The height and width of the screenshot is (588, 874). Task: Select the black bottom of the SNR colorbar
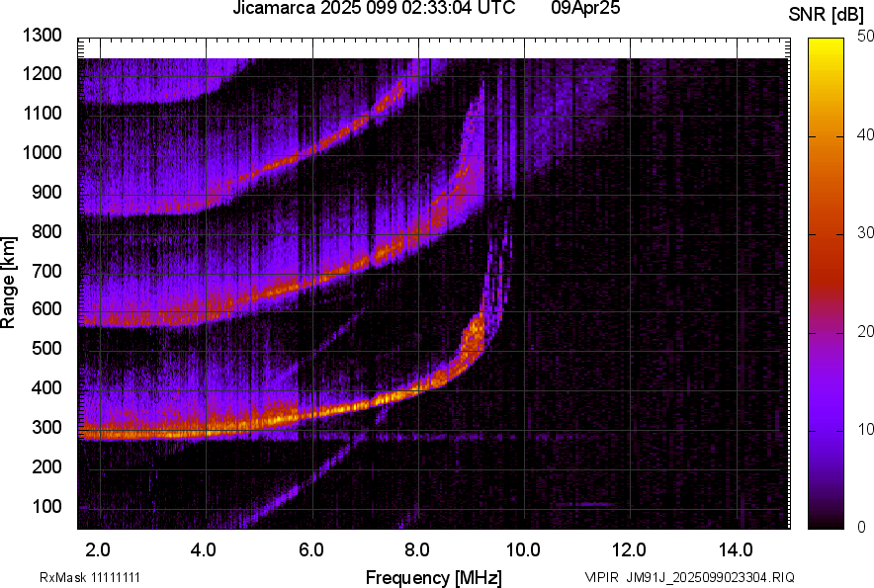(x=827, y=523)
